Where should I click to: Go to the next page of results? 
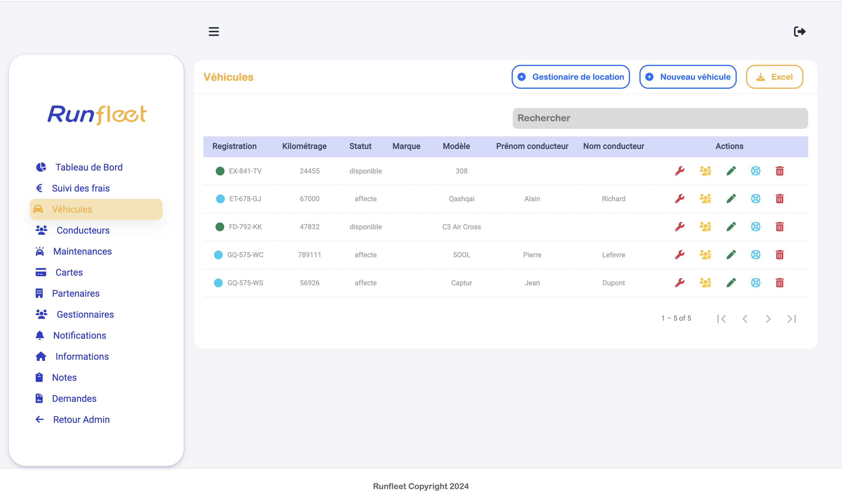(768, 319)
